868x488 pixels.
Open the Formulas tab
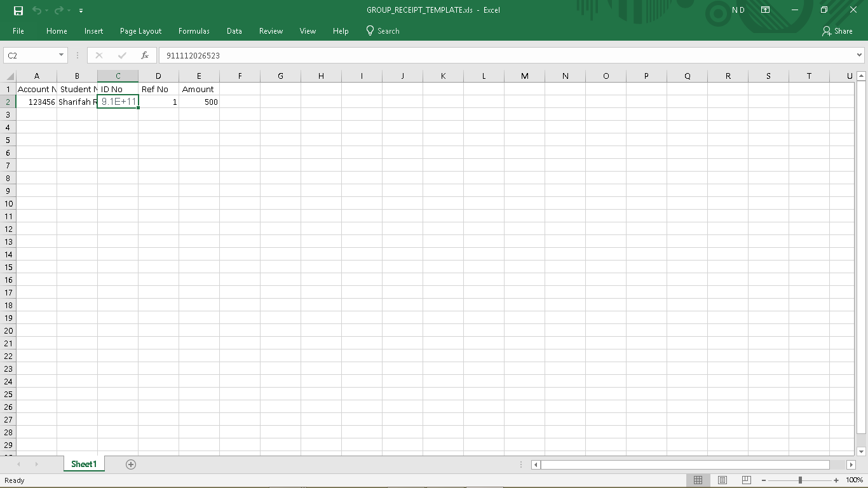pos(194,30)
